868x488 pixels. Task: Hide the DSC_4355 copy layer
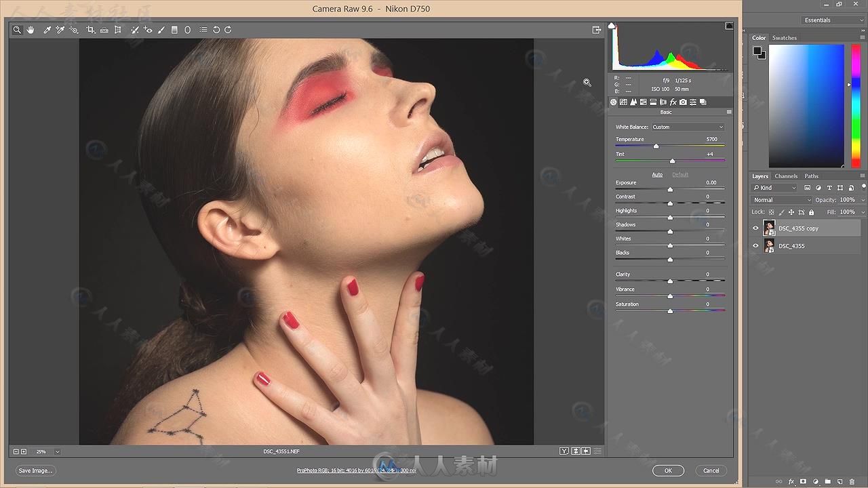756,228
